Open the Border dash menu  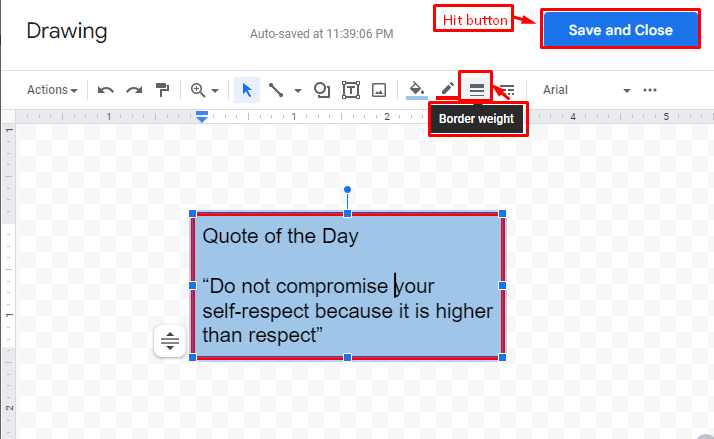pos(507,90)
